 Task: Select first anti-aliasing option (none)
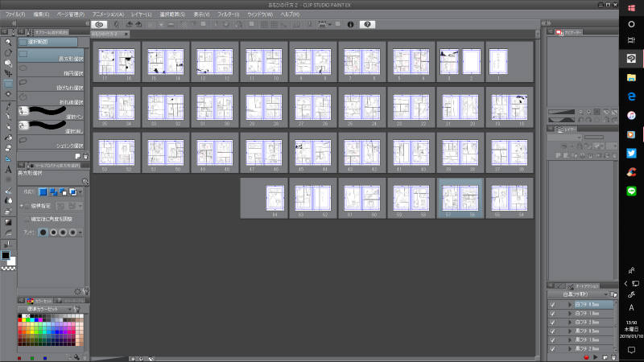pyautogui.click(x=43, y=232)
